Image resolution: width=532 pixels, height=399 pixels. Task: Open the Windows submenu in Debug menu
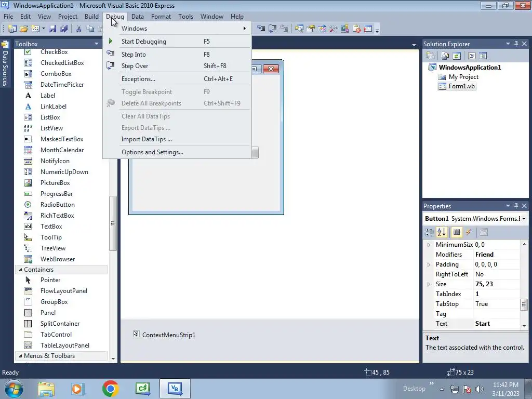(177, 29)
